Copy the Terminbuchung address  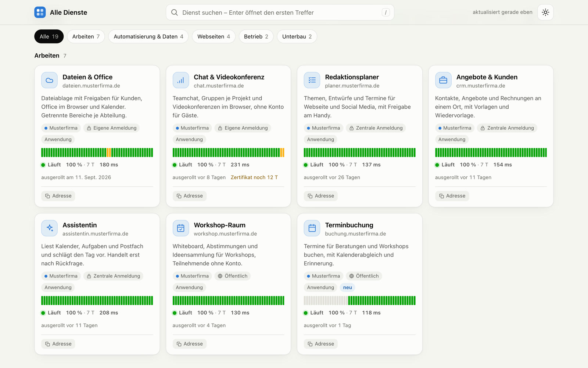tap(321, 344)
